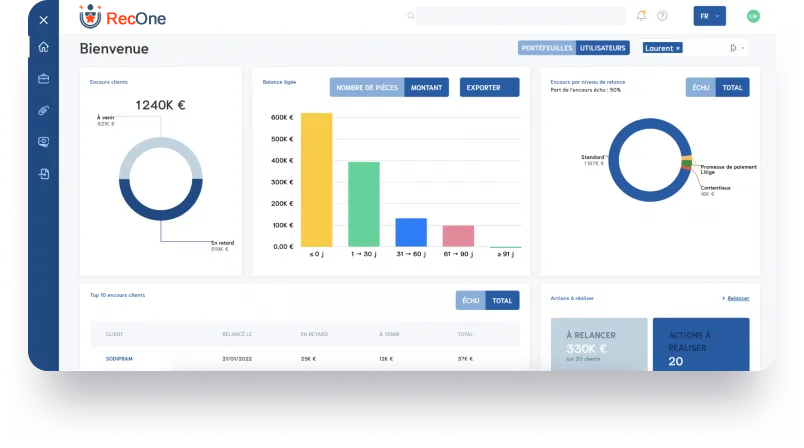Select TOTAL in Encours par niveau de relance

(732, 87)
